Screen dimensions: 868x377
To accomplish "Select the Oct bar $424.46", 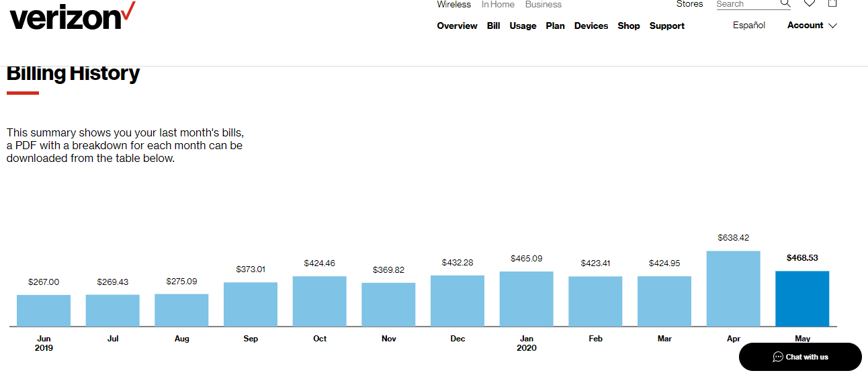I will (x=320, y=301).
